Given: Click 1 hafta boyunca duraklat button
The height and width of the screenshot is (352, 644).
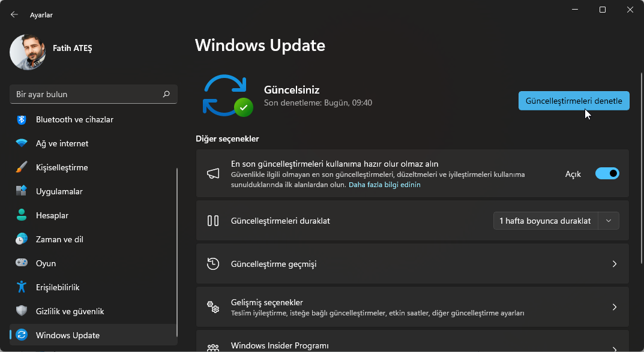Looking at the screenshot, I should tap(545, 221).
